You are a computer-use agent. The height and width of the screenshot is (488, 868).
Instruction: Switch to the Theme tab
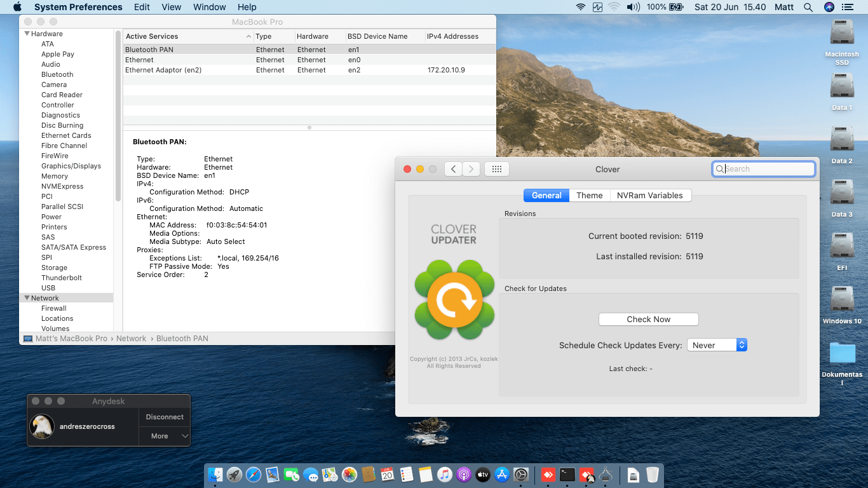click(x=590, y=195)
